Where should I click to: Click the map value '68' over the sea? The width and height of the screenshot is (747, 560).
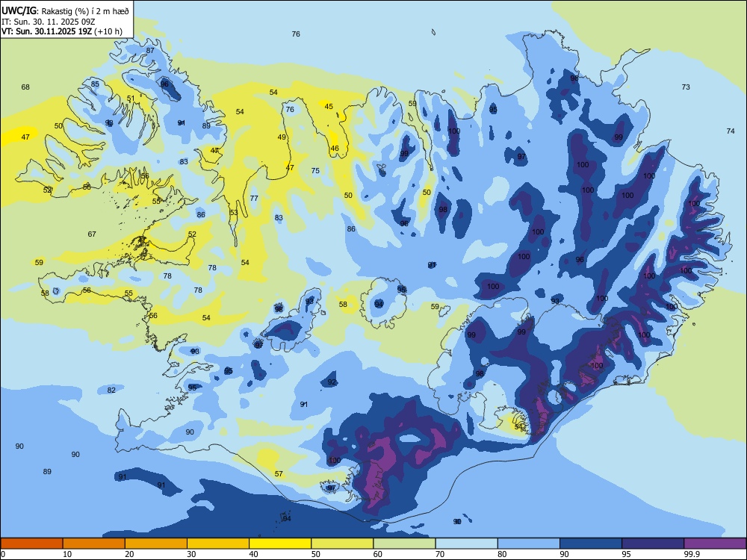click(25, 87)
